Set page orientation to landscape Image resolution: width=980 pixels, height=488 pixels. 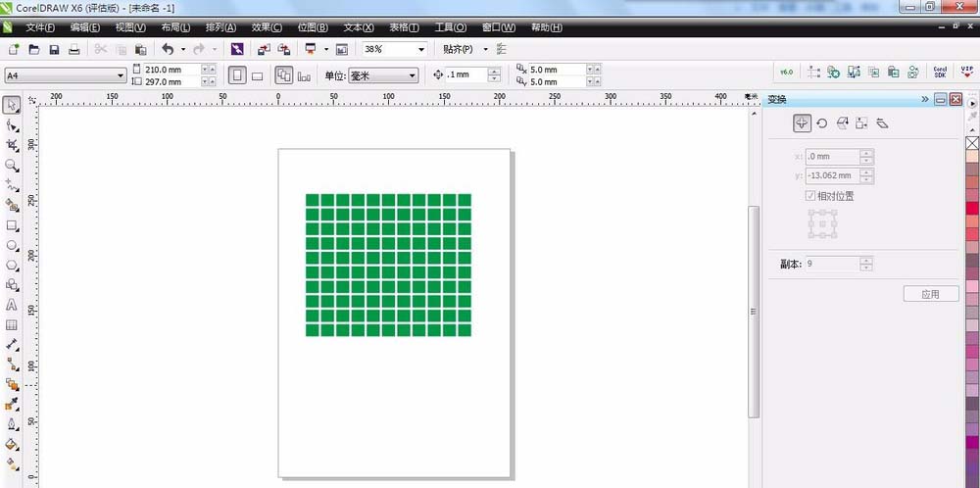tap(257, 75)
